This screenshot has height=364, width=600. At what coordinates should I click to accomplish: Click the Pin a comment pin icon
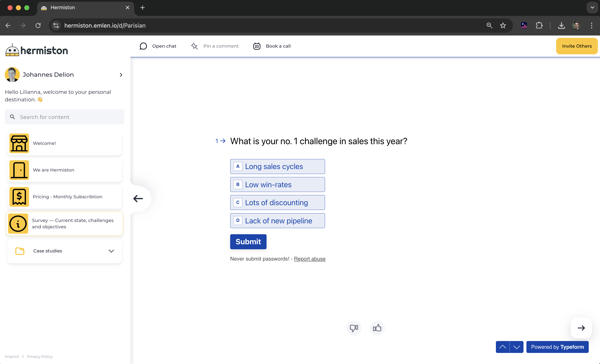point(194,46)
